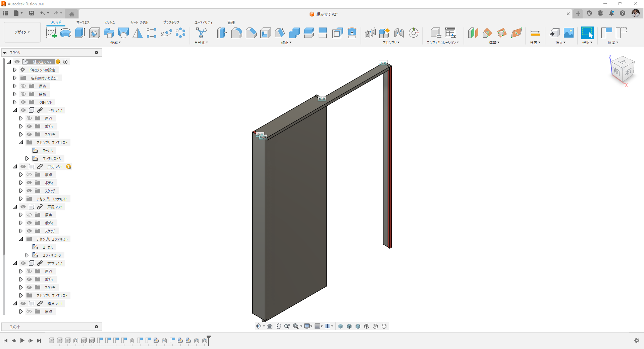Toggle visibility of the 解析 folder

tap(23, 94)
